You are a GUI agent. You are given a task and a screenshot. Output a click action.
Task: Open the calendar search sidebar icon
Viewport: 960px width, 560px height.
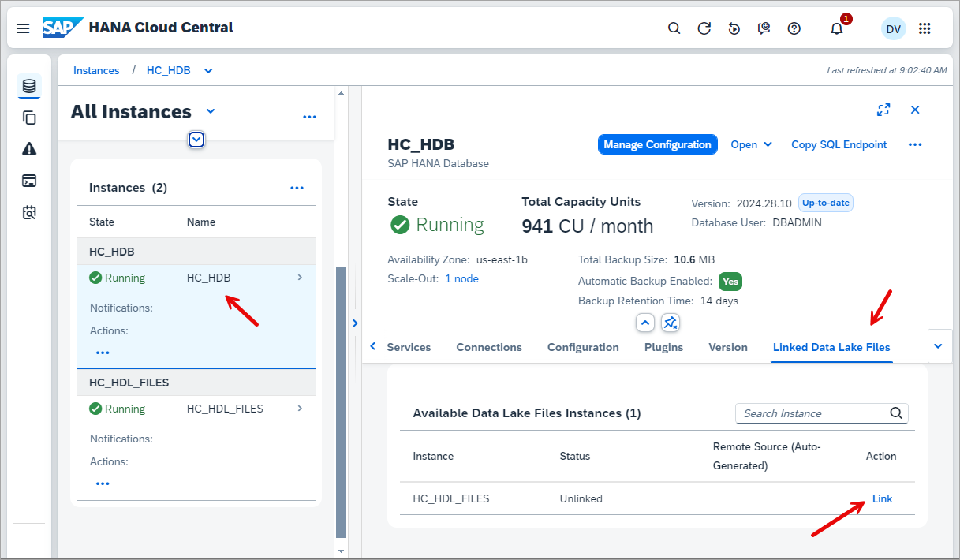[x=29, y=212]
